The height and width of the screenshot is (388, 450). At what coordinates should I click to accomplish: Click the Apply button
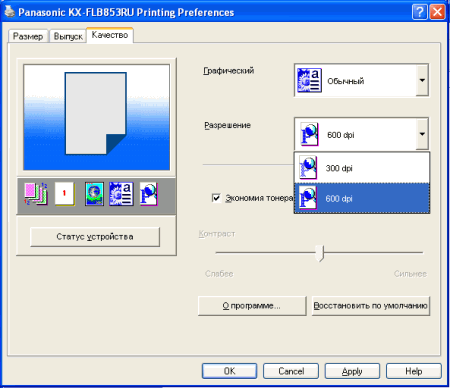(352, 371)
